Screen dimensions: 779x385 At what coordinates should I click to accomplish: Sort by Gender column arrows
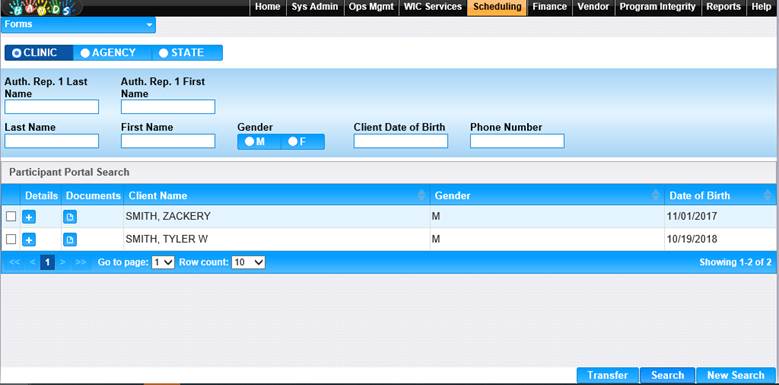pos(656,196)
